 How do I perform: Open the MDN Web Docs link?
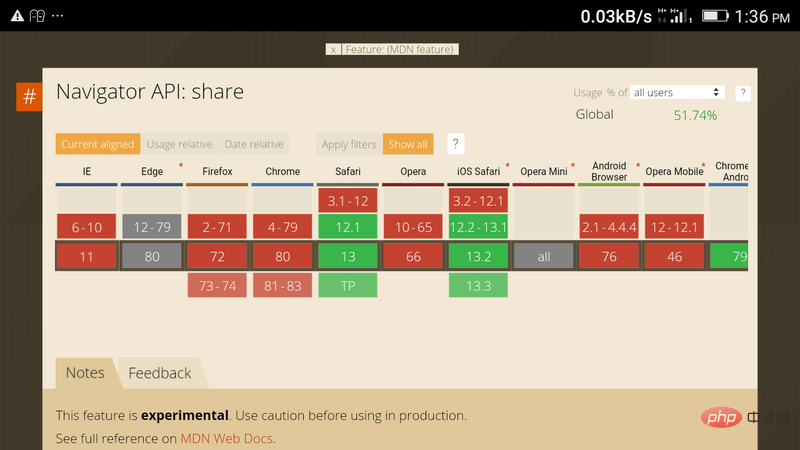click(x=226, y=438)
